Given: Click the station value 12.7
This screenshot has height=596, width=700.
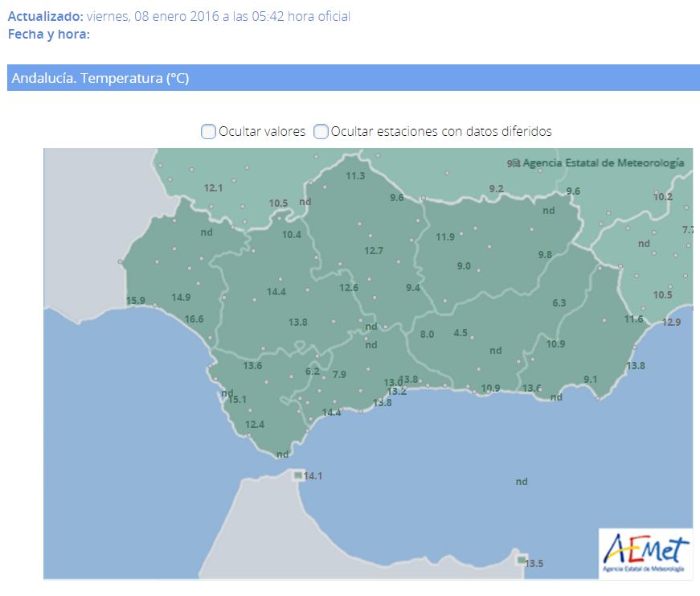Looking at the screenshot, I should [374, 251].
